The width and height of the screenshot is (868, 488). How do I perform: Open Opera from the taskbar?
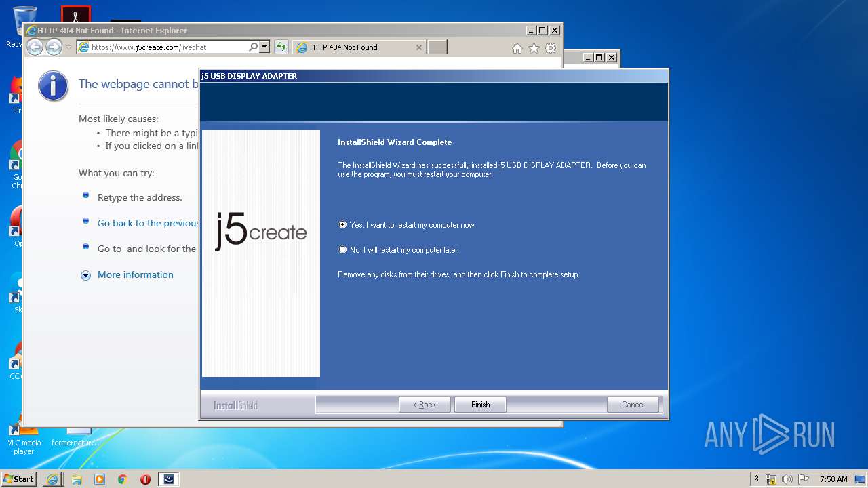[x=145, y=479]
